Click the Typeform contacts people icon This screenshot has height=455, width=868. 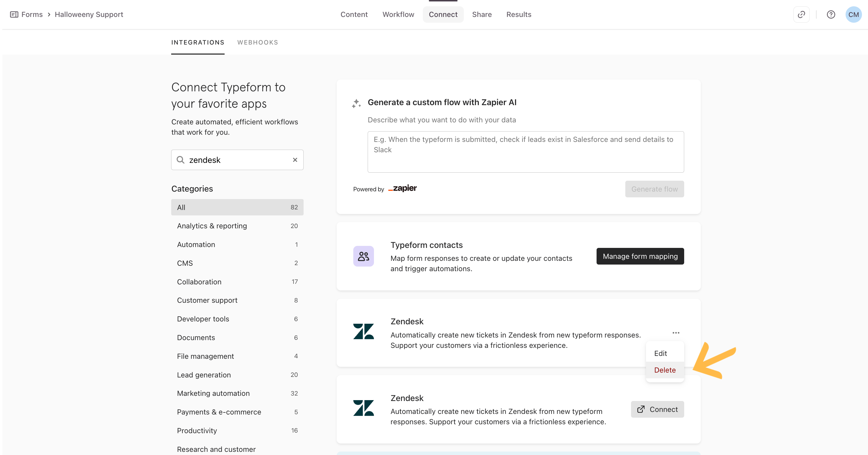363,256
